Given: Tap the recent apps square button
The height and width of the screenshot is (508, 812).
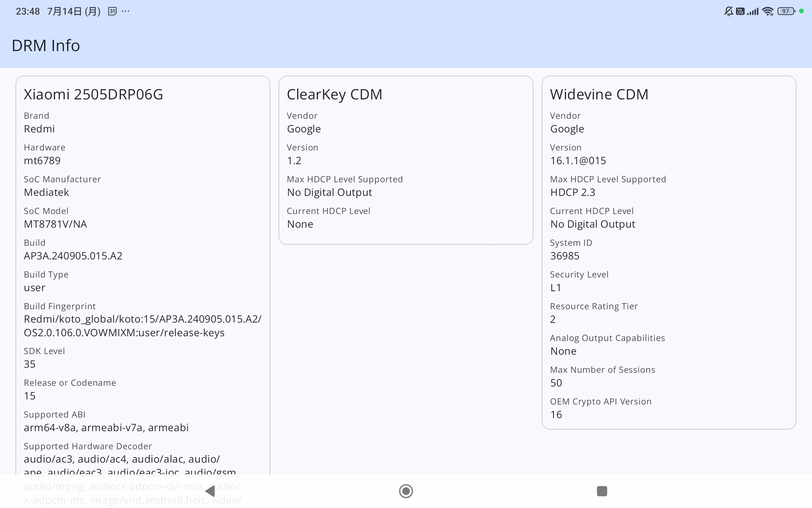Looking at the screenshot, I should coord(602,491).
